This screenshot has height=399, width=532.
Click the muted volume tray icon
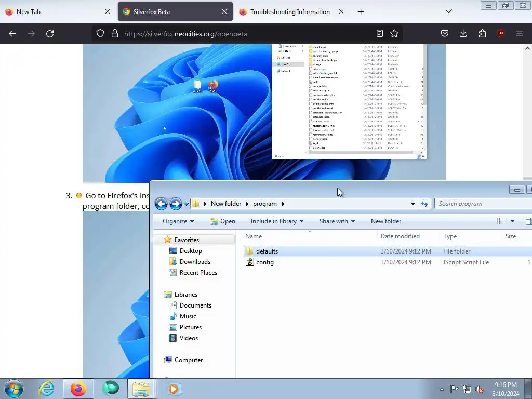(480, 390)
